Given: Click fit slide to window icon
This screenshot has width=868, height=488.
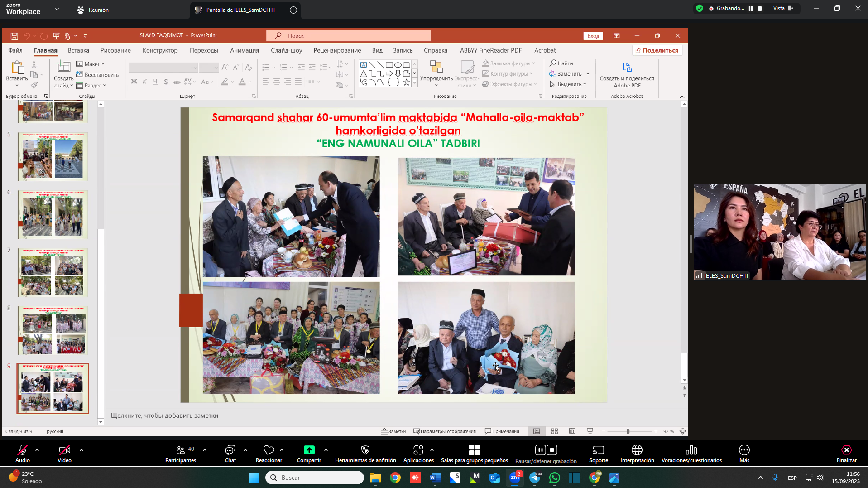Looking at the screenshot, I should point(682,431).
